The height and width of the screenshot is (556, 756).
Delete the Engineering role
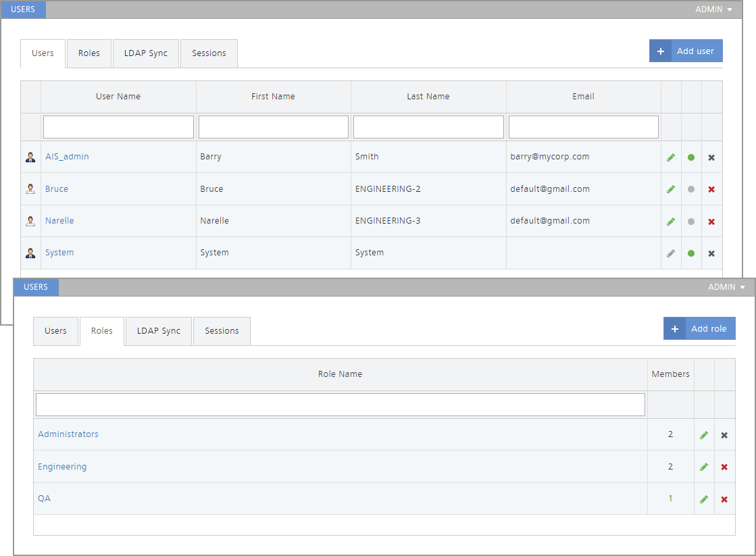[x=724, y=467]
